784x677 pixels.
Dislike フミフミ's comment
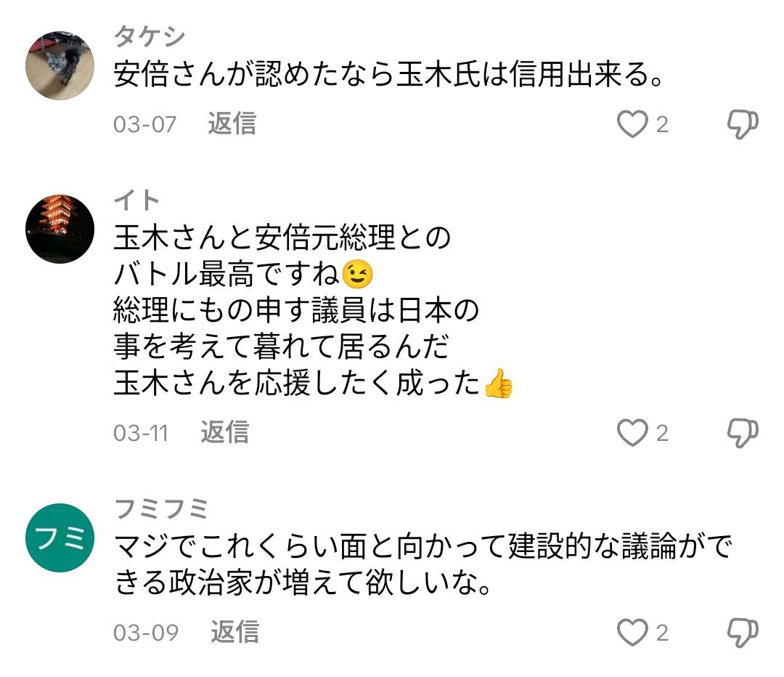coord(742,633)
